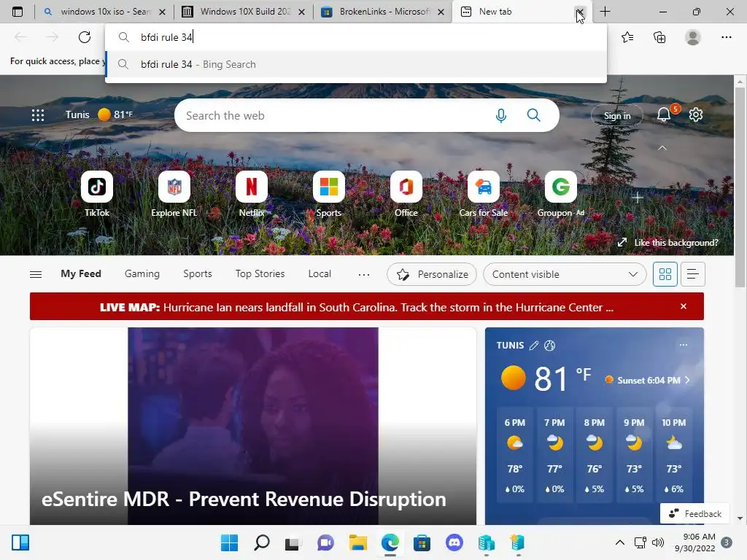Open the Sports quick link tile

pyautogui.click(x=329, y=194)
